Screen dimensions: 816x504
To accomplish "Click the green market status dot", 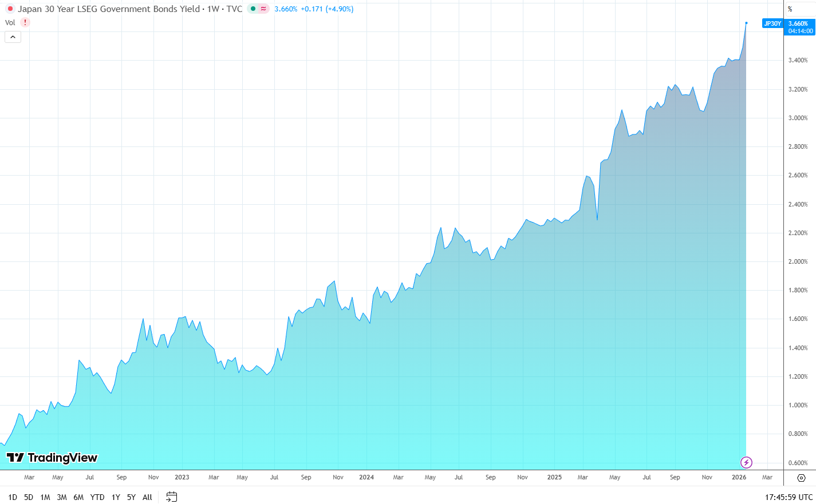I will tap(253, 9).
